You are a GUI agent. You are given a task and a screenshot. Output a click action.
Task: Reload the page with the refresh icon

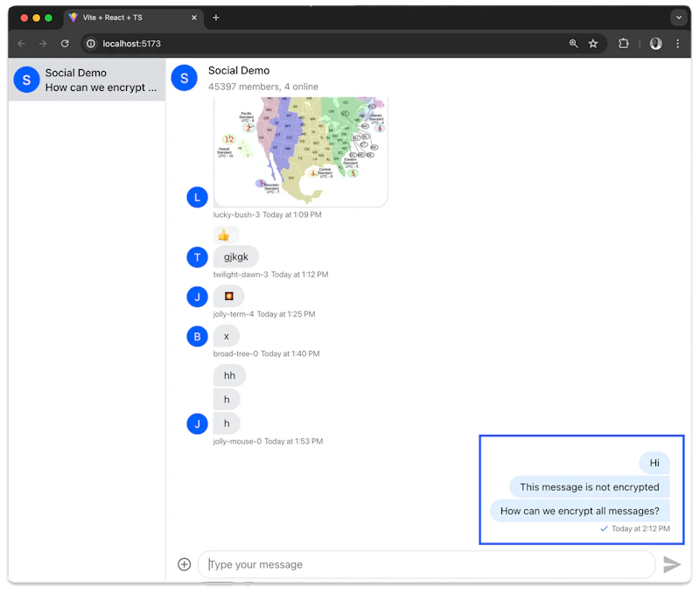(x=65, y=44)
